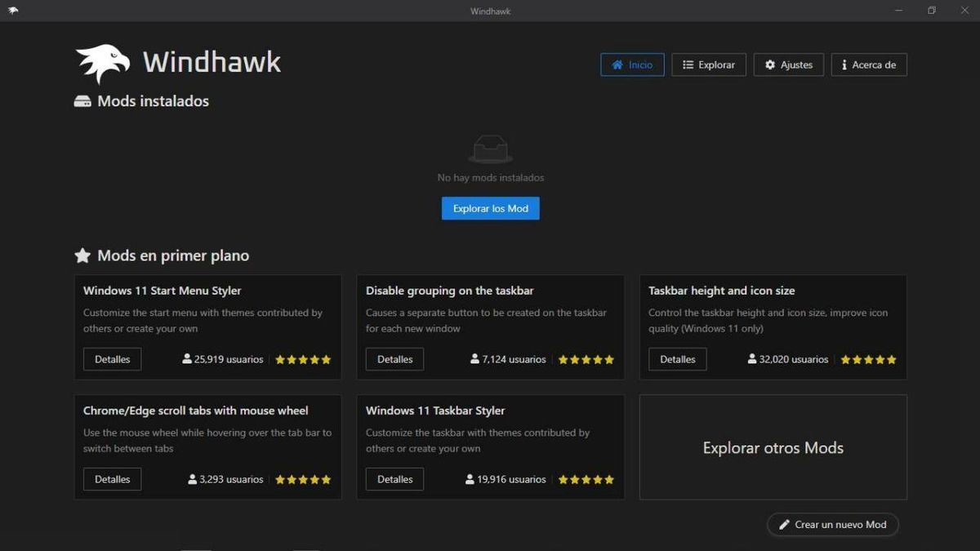Select the Explorar otros Mods card
The width and height of the screenshot is (980, 551).
coord(773,447)
